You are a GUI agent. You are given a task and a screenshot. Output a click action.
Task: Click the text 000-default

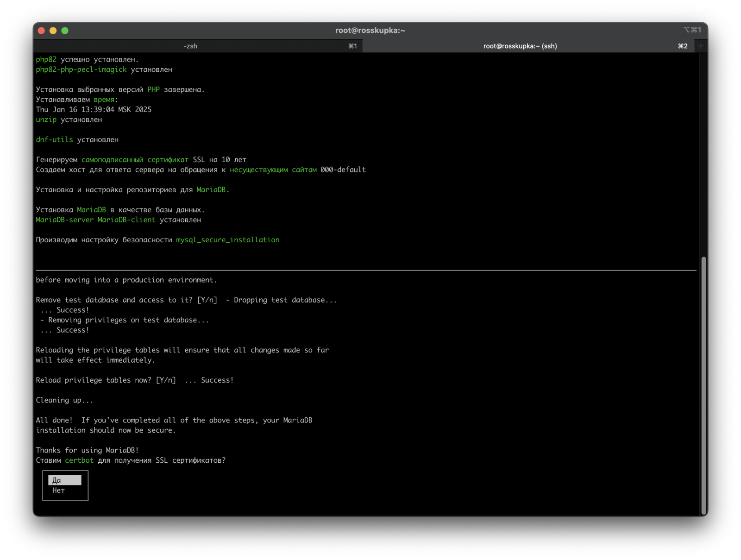point(343,170)
